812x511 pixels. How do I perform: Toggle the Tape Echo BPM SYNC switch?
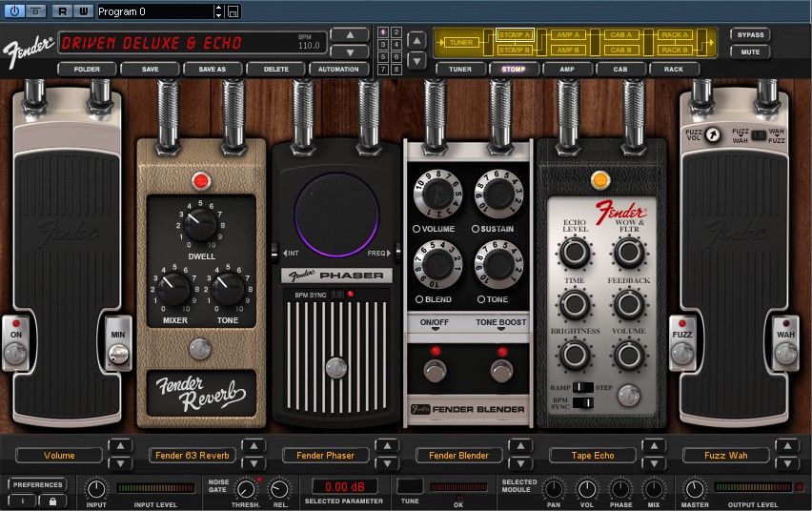pos(583,402)
